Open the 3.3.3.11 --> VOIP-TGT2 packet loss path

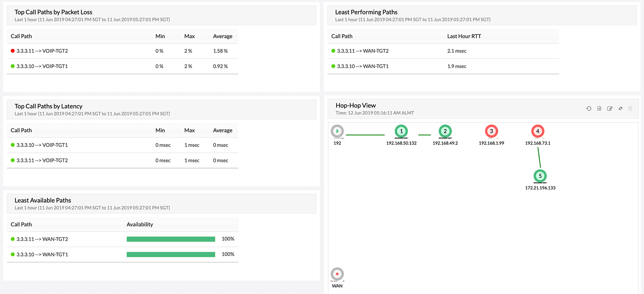click(42, 51)
